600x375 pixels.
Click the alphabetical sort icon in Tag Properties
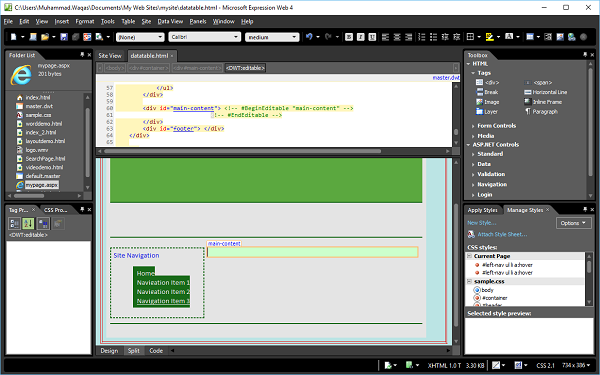coord(28,223)
